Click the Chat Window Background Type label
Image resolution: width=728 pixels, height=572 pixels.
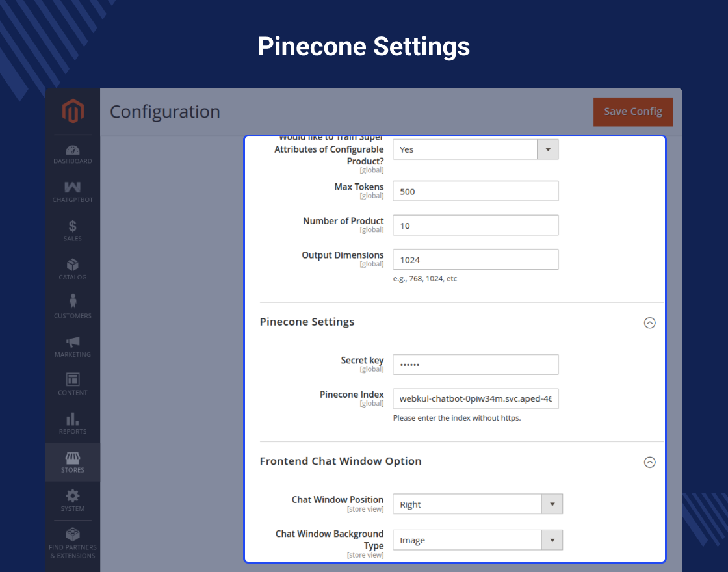tap(330, 539)
